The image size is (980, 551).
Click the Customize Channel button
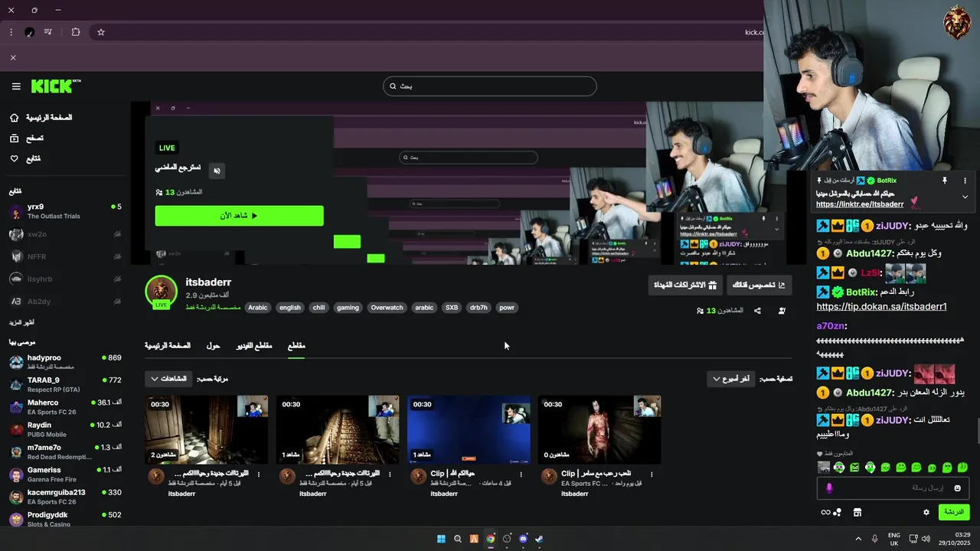tap(759, 285)
